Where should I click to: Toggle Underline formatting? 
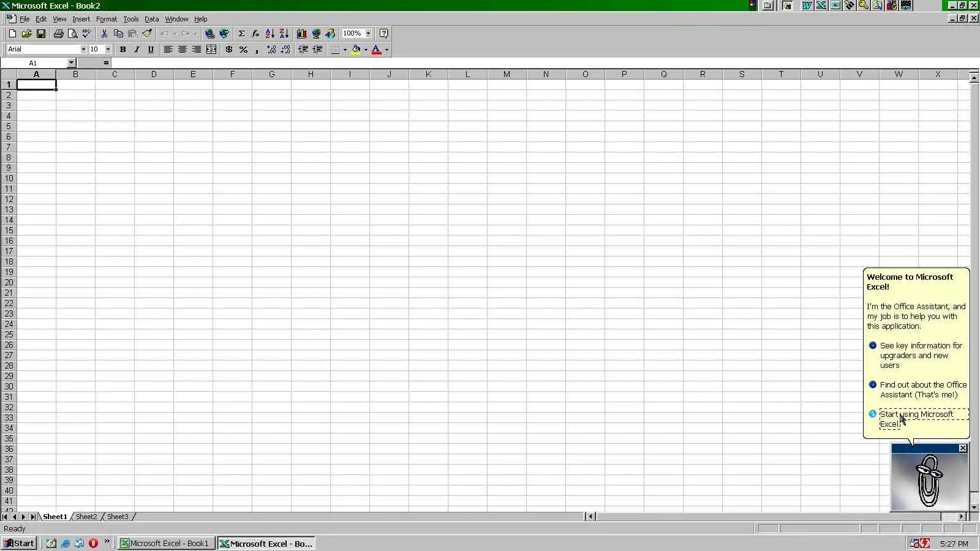tap(151, 50)
